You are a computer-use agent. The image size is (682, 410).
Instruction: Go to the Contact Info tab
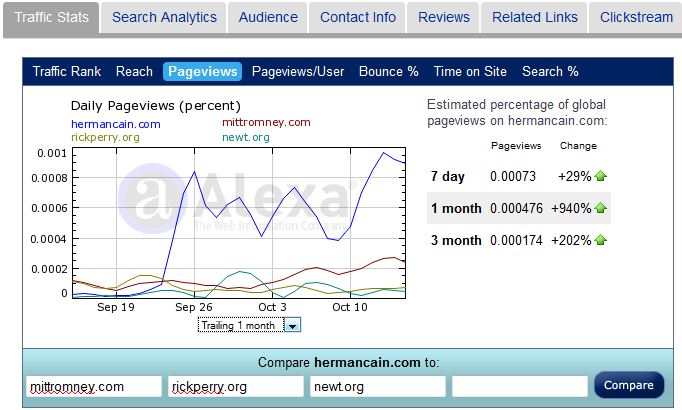357,18
